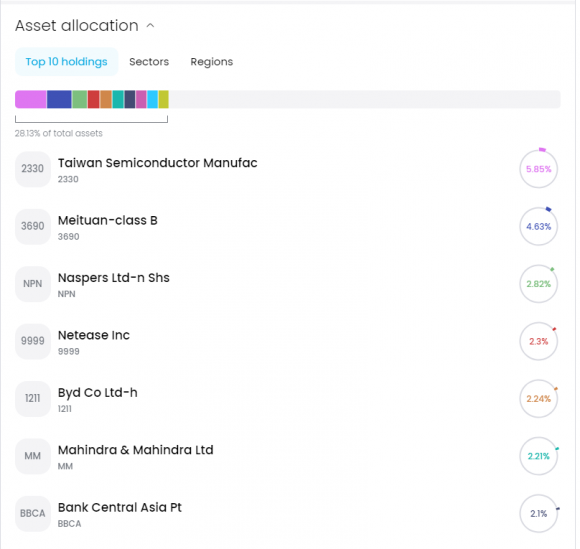Click the 2.3% circular weight indicator

539,341
